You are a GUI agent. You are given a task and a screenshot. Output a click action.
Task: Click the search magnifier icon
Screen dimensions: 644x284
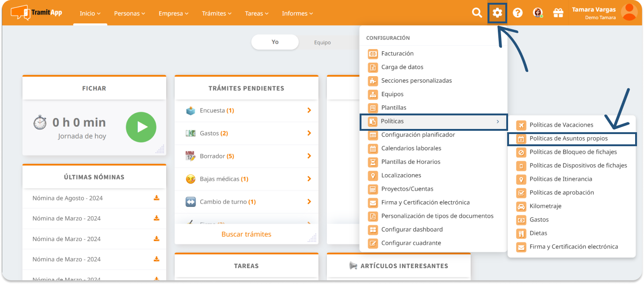point(477,13)
